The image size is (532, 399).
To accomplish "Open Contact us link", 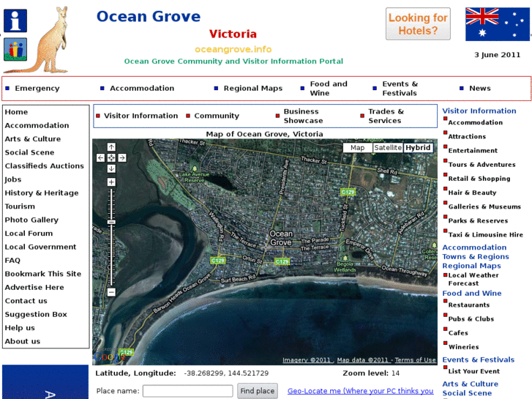I will (x=26, y=301).
